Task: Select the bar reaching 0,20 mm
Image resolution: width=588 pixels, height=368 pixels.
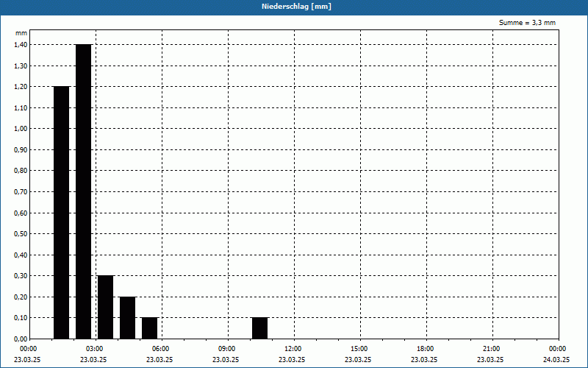Action: click(x=127, y=318)
